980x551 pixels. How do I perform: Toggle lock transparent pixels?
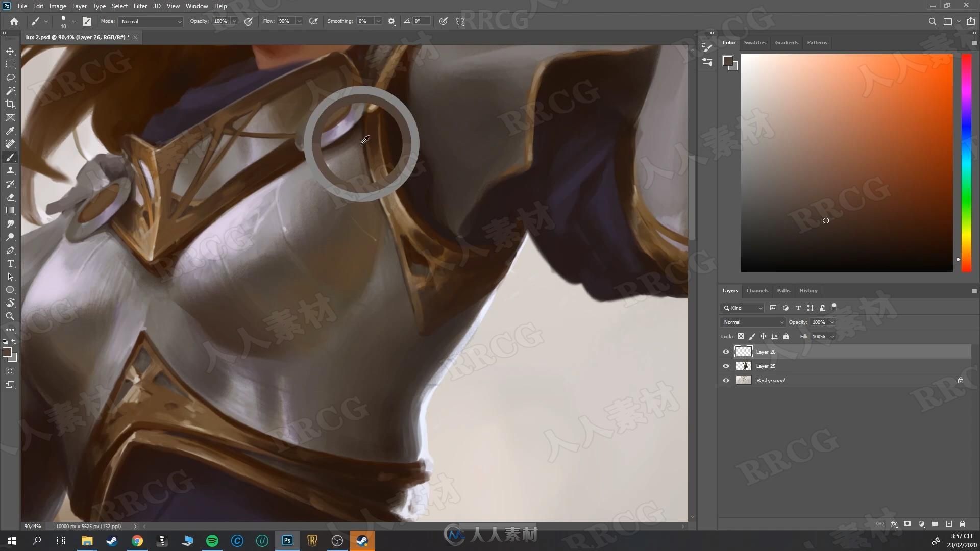coord(741,336)
